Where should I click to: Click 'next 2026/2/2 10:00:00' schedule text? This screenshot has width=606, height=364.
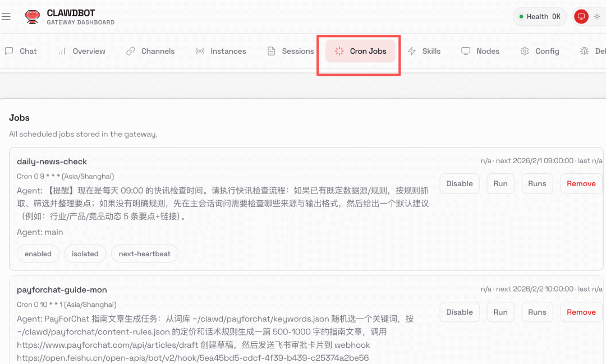point(535,289)
